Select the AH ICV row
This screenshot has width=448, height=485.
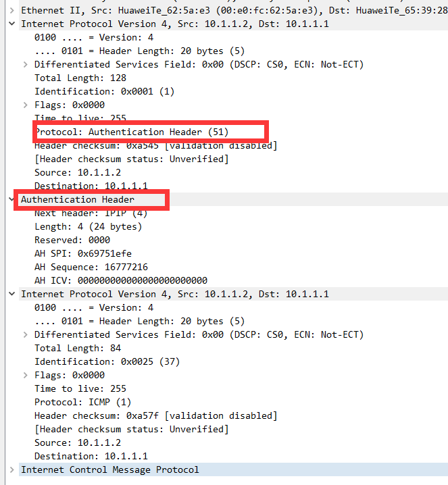pos(120,280)
